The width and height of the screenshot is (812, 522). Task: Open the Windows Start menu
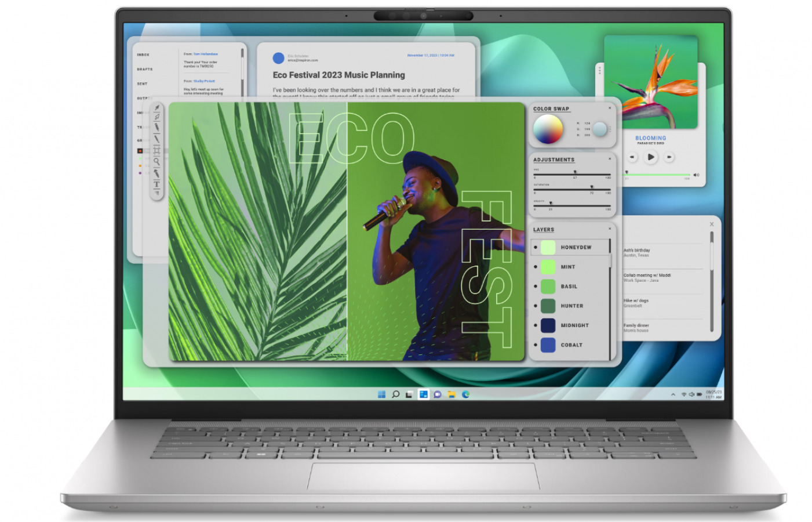click(381, 394)
